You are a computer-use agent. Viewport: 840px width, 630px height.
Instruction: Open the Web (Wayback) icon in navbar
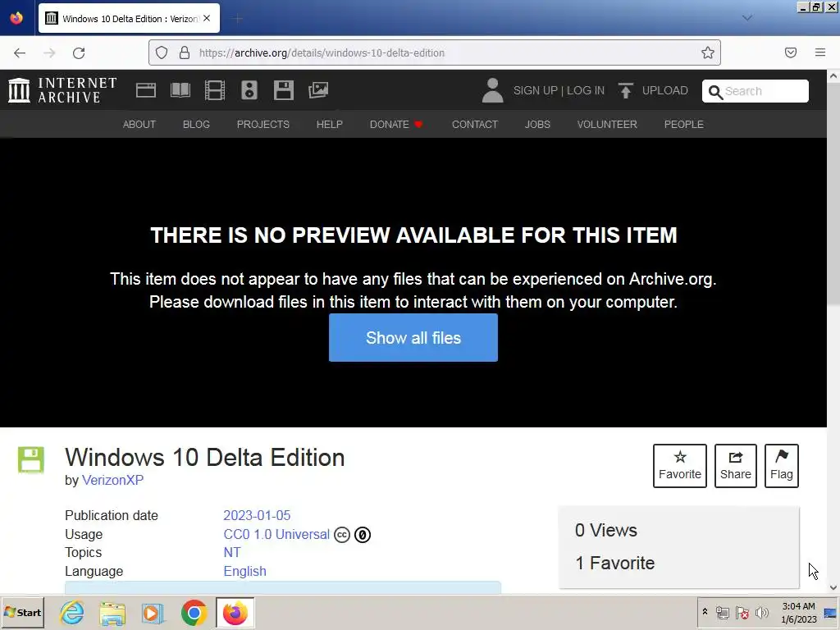click(146, 90)
